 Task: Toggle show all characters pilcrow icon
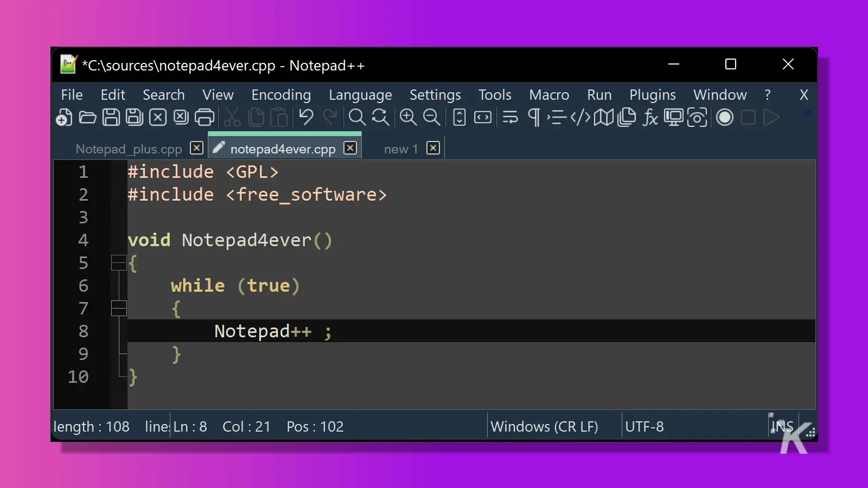(x=534, y=117)
